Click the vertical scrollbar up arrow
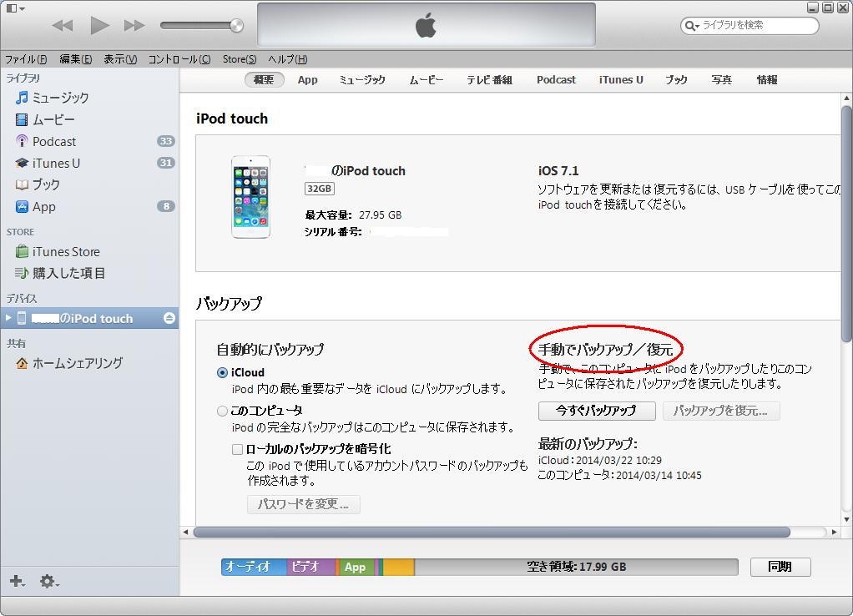The height and width of the screenshot is (616, 853). (846, 98)
